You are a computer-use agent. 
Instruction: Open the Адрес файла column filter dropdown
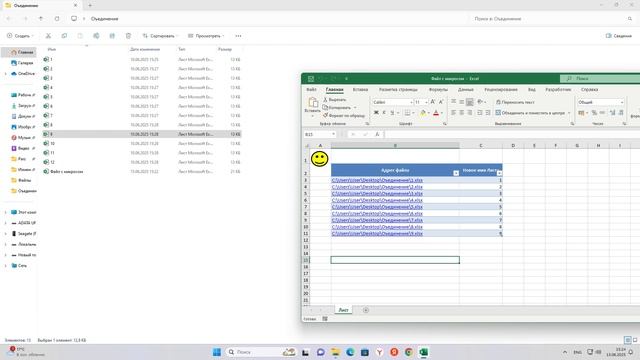[x=456, y=173]
